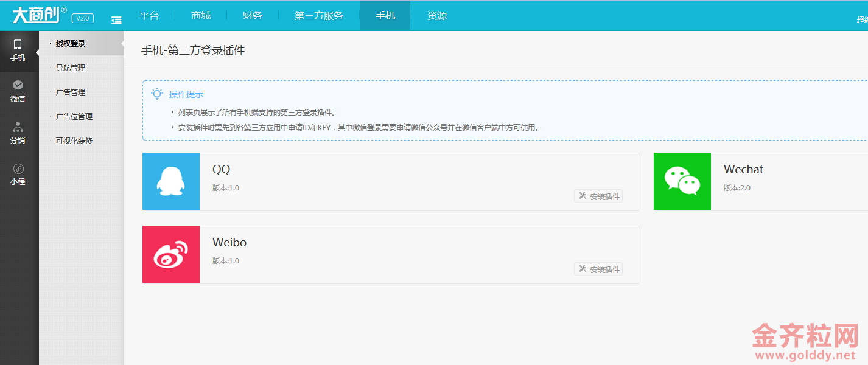
Task: Switch to the 第三方服务 top tab
Action: tap(319, 16)
